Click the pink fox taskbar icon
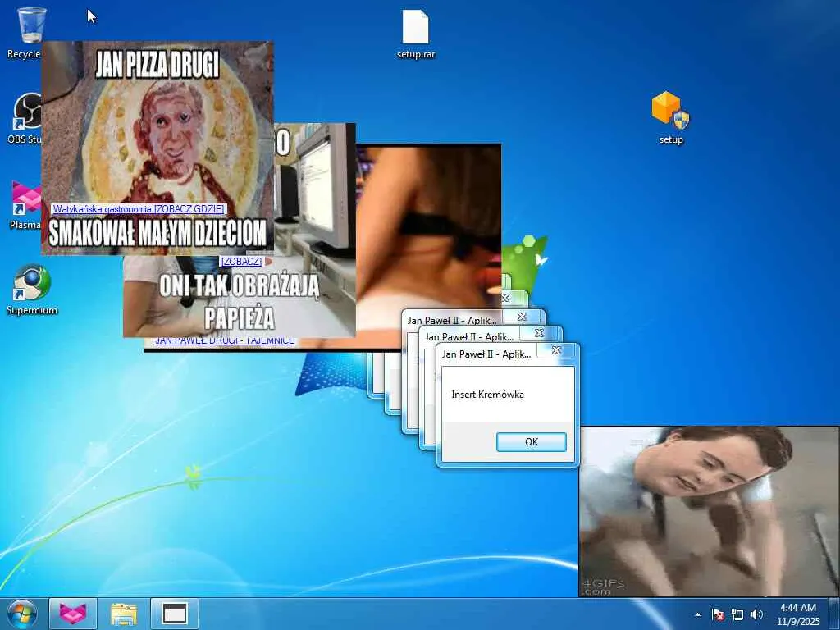840x630 pixels. click(x=73, y=614)
